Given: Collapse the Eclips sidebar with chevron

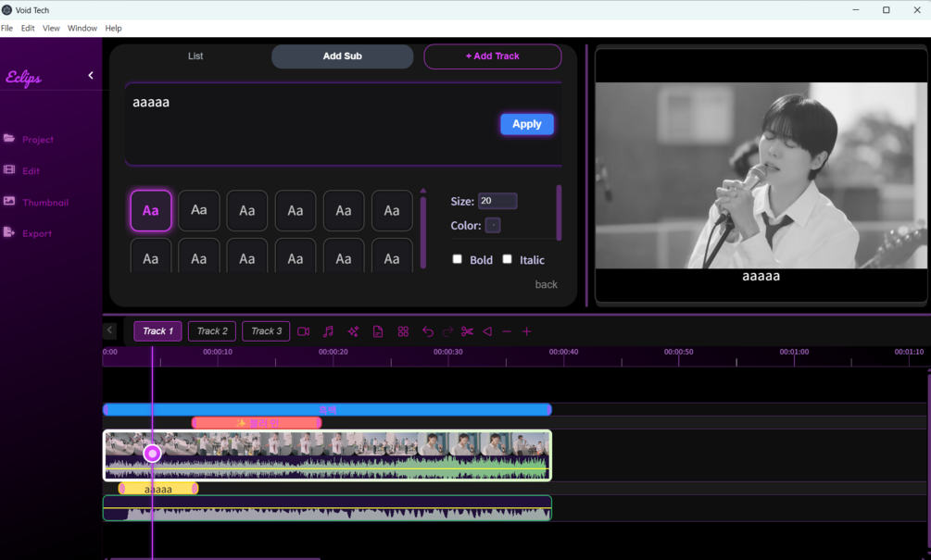Looking at the screenshot, I should coord(91,75).
